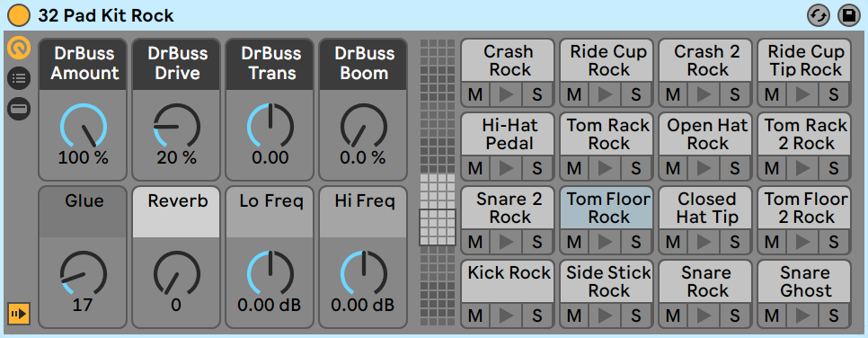This screenshot has width=868, height=338.
Task: Click the Reverb macro knob
Action: (177, 273)
